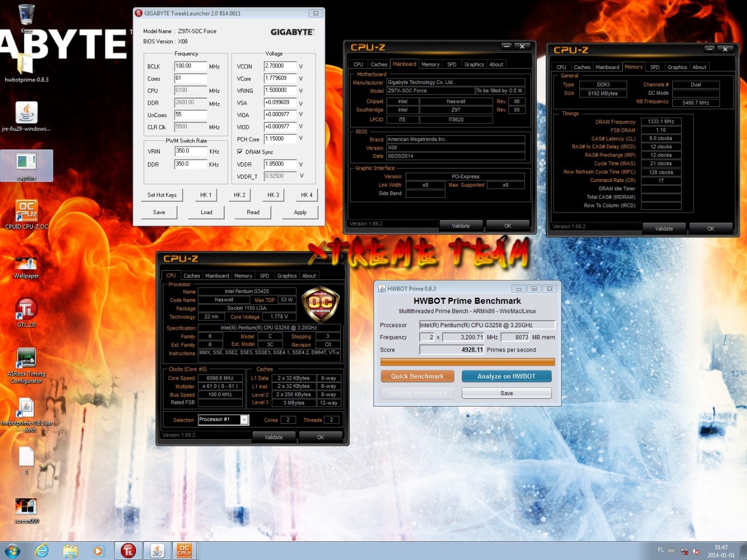Click the PL language indicator in tray
The image size is (747, 560).
pyautogui.click(x=661, y=550)
